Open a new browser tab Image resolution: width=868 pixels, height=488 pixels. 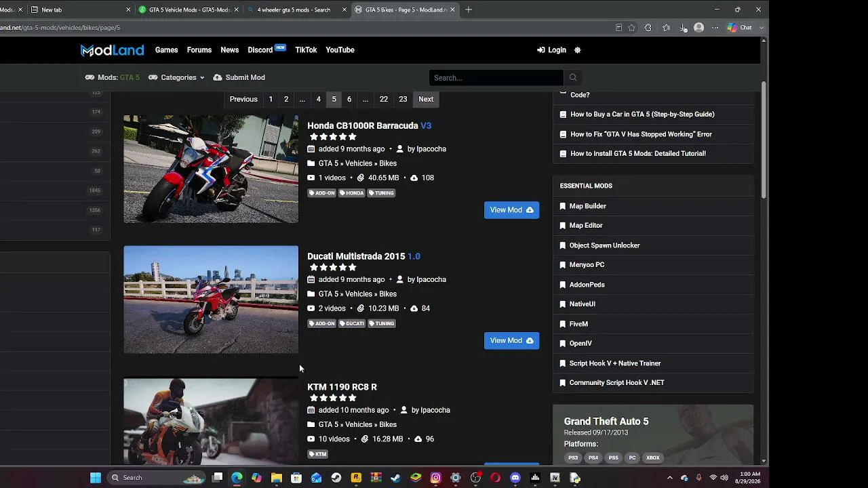[x=469, y=10]
